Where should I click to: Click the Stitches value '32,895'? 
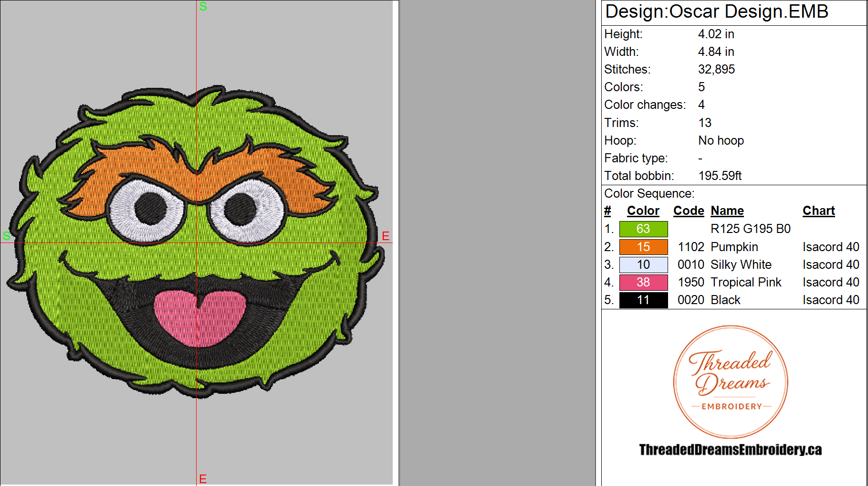(x=716, y=69)
